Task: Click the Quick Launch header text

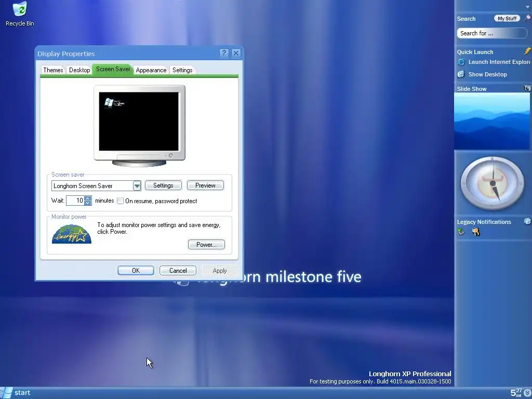Action: click(475, 52)
